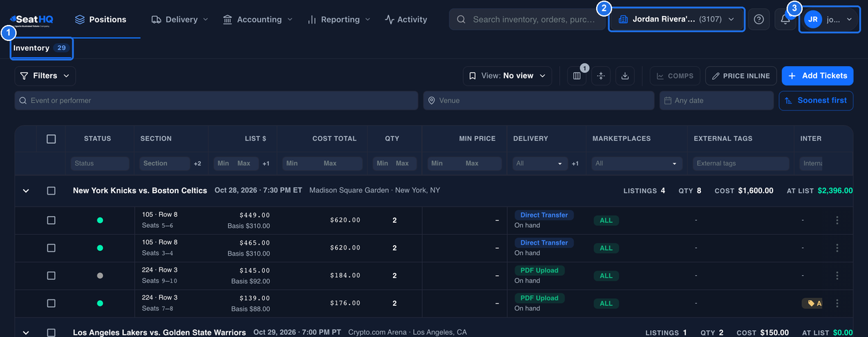
Task: Check the New York Knicks event checkbox
Action: click(51, 190)
